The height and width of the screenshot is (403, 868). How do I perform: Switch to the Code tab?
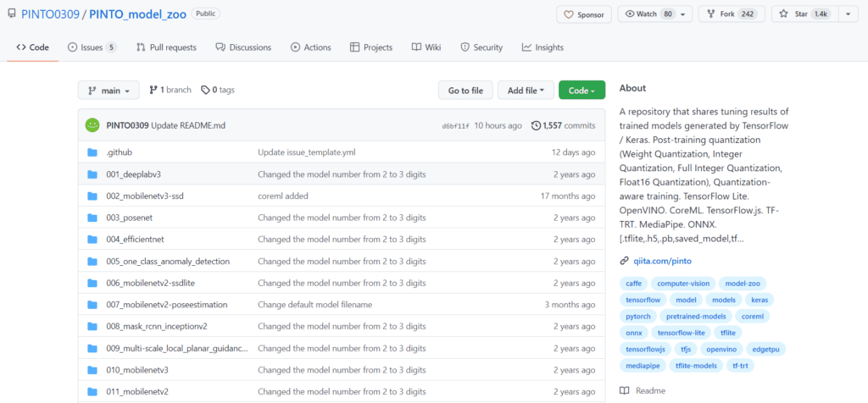point(33,47)
